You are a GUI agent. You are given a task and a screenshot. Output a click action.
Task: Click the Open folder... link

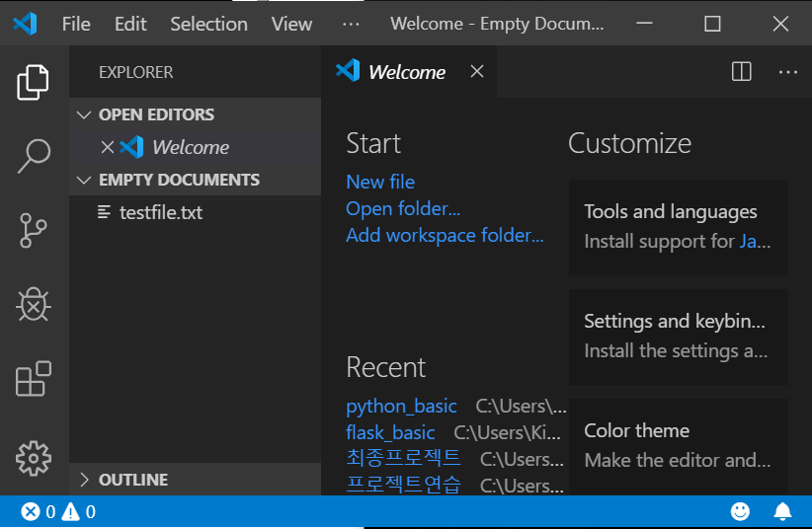pos(402,208)
